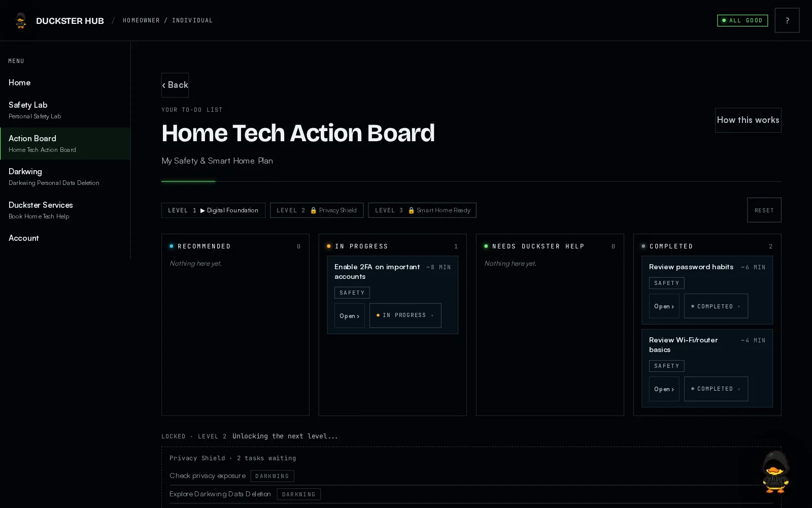Click the Completed column header

click(707, 246)
